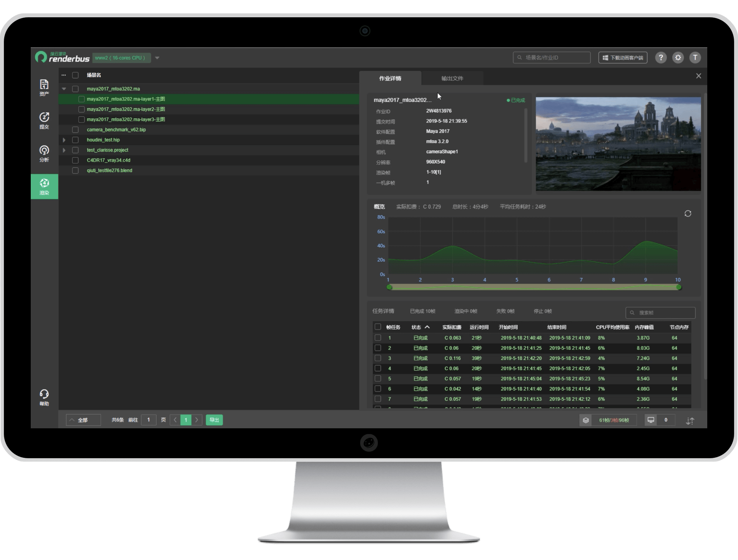Check the layer1 主图 row checkbox

coord(81,99)
